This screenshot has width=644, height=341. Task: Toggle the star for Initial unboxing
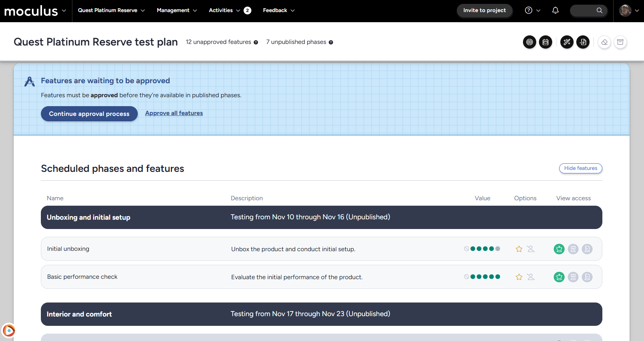519,249
